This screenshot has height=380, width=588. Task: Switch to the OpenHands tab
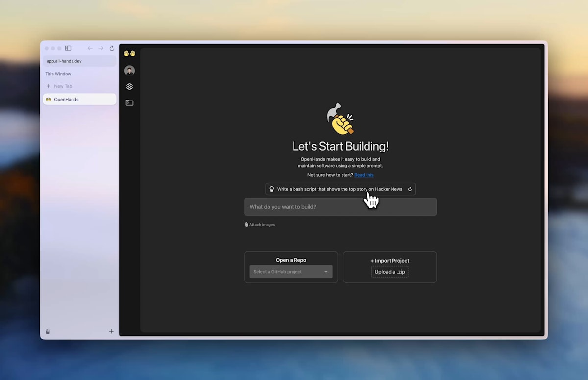click(x=79, y=100)
